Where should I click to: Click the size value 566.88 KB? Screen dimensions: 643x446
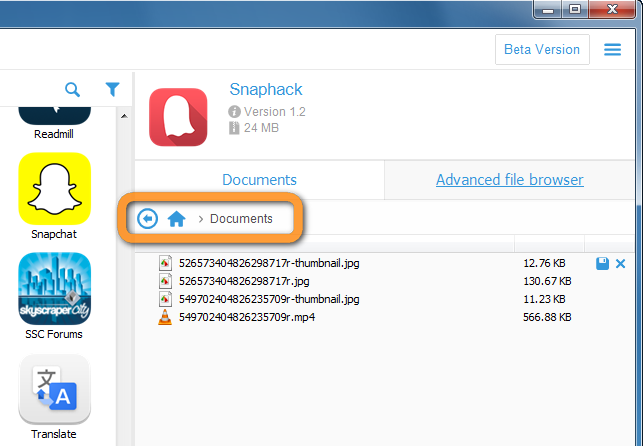pyautogui.click(x=547, y=317)
